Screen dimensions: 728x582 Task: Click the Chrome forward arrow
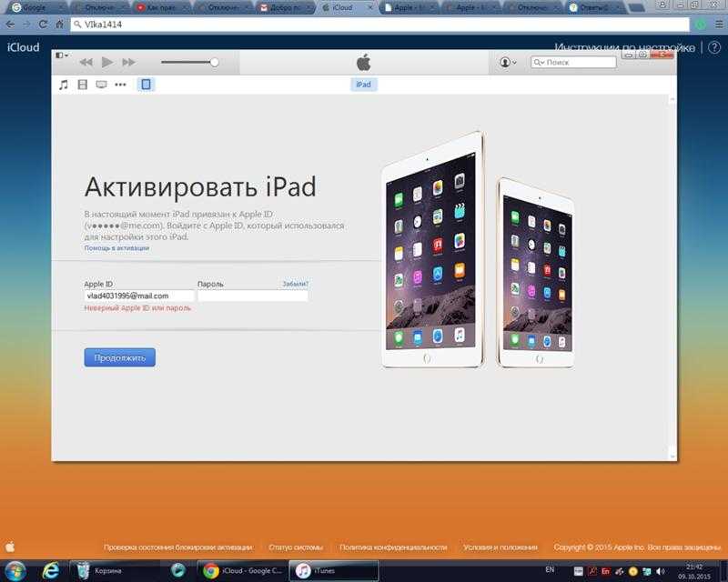point(26,25)
